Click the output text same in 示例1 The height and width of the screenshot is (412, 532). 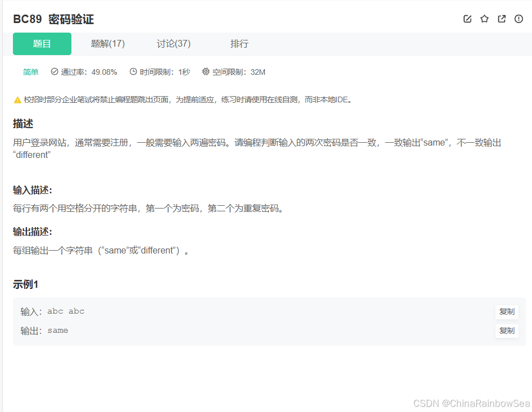click(x=58, y=330)
